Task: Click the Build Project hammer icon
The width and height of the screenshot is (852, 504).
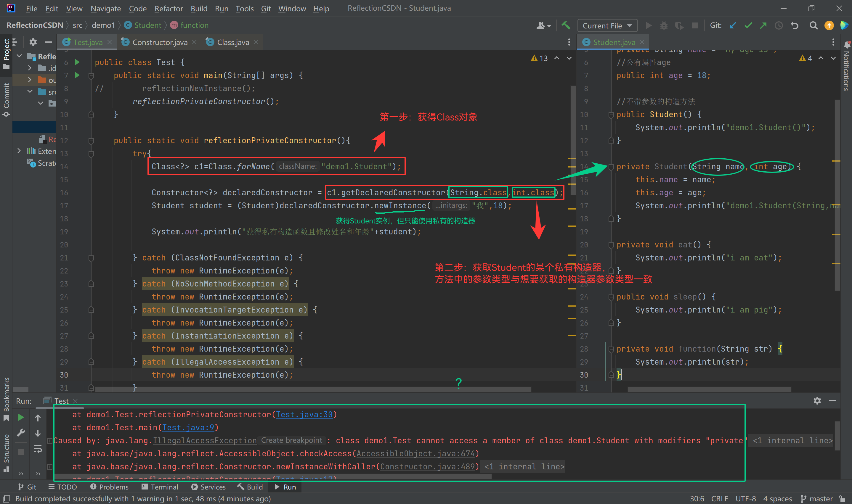Action: (x=566, y=25)
